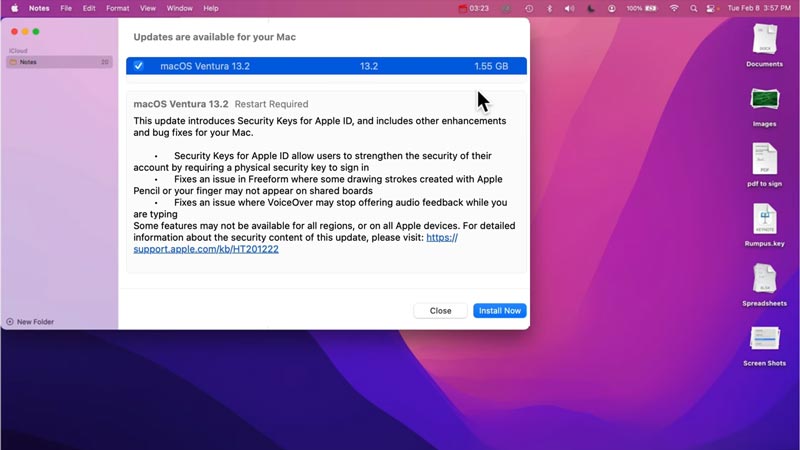Image resolution: width=800 pixels, height=450 pixels.
Task: Open the volume menu bar icon
Action: coord(569,8)
